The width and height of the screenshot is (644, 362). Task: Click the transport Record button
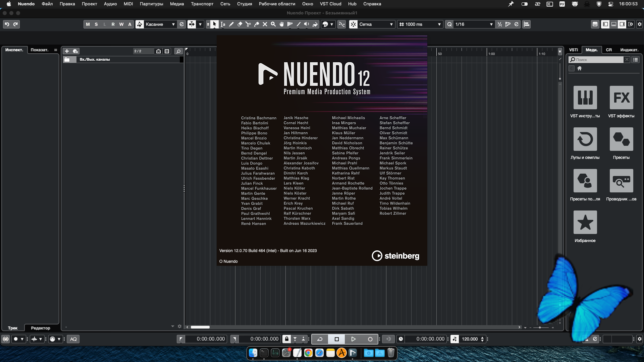click(x=370, y=339)
